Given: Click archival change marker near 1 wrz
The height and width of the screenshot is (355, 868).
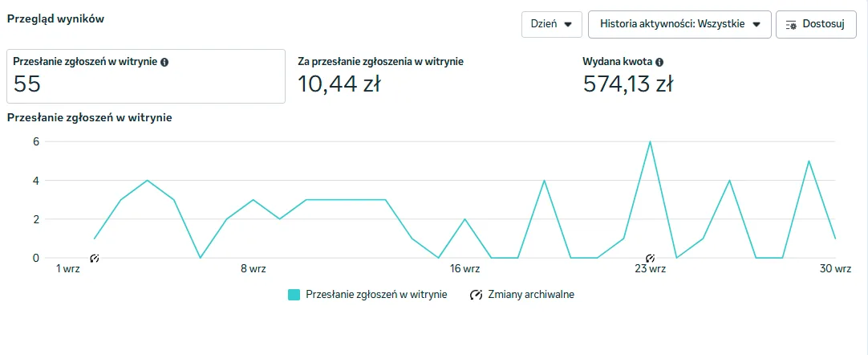Looking at the screenshot, I should [94, 258].
